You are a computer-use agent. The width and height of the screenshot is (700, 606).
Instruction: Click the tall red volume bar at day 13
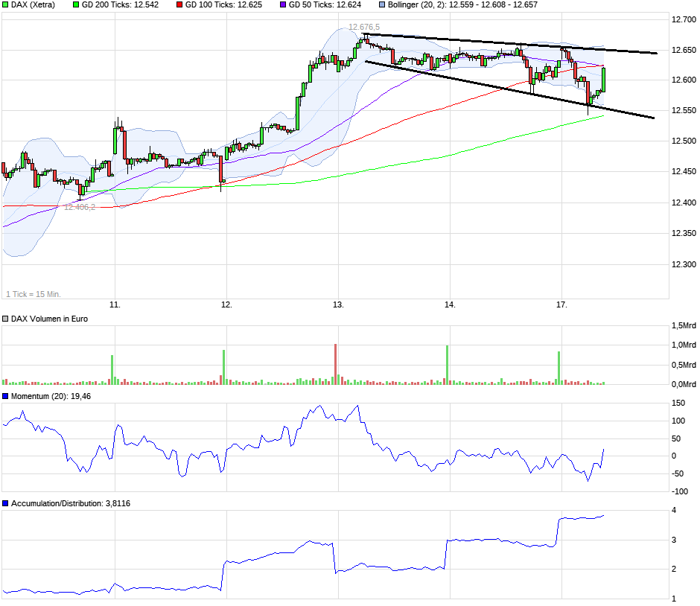[x=336, y=364]
